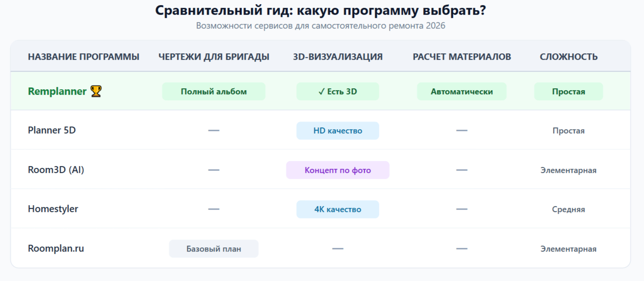Image resolution: width=644 pixels, height=281 pixels.
Task: Click the 'Room3D (AI)' row name
Action: pos(56,170)
